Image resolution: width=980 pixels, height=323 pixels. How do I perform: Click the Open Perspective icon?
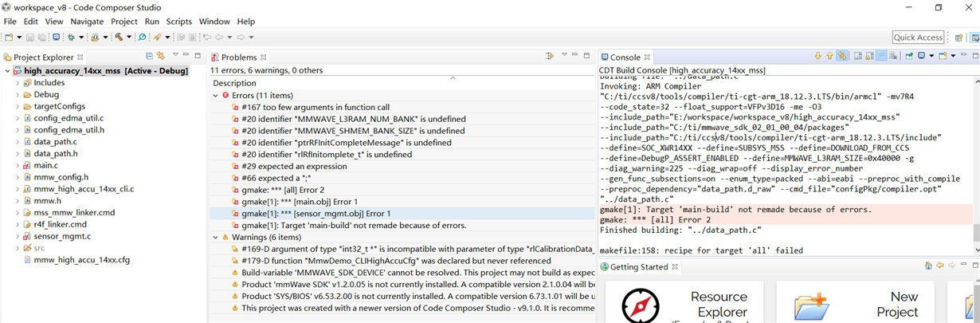[958, 37]
